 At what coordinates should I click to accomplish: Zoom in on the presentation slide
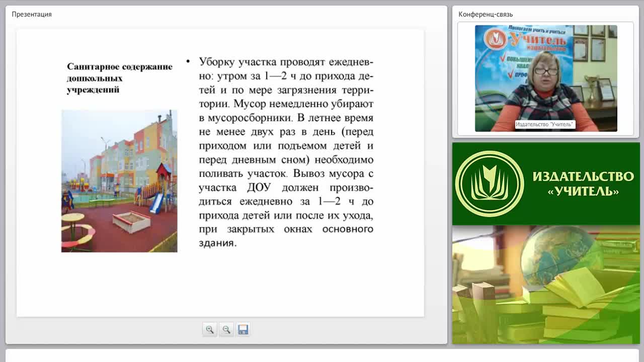coord(209,329)
